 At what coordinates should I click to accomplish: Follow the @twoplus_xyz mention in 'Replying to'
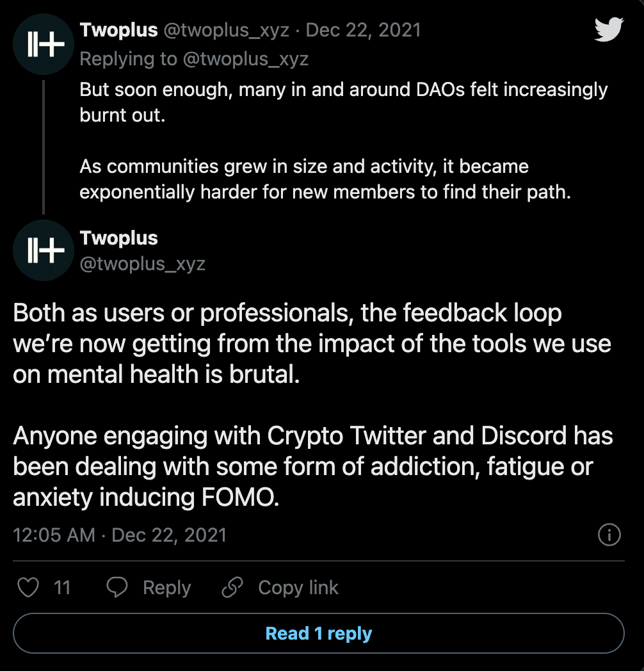pyautogui.click(x=246, y=59)
